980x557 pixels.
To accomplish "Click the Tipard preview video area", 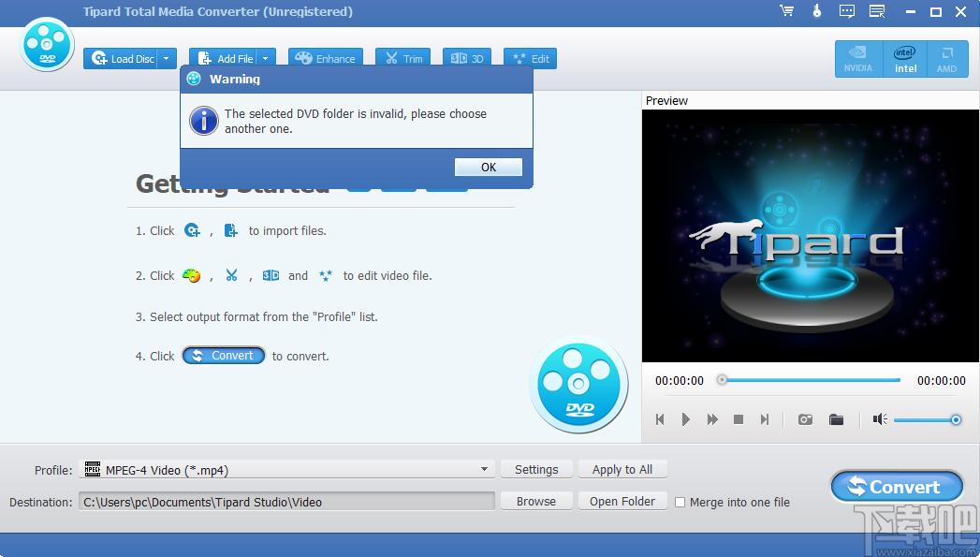I will [811, 236].
